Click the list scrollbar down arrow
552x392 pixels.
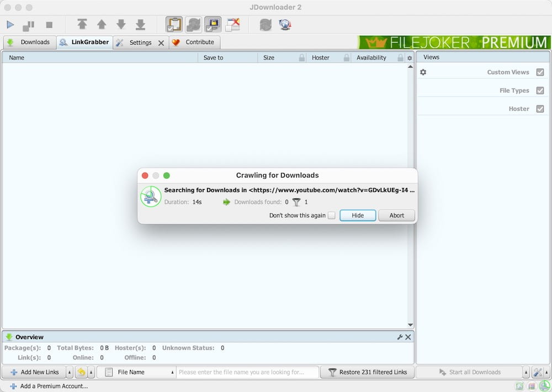coord(410,325)
